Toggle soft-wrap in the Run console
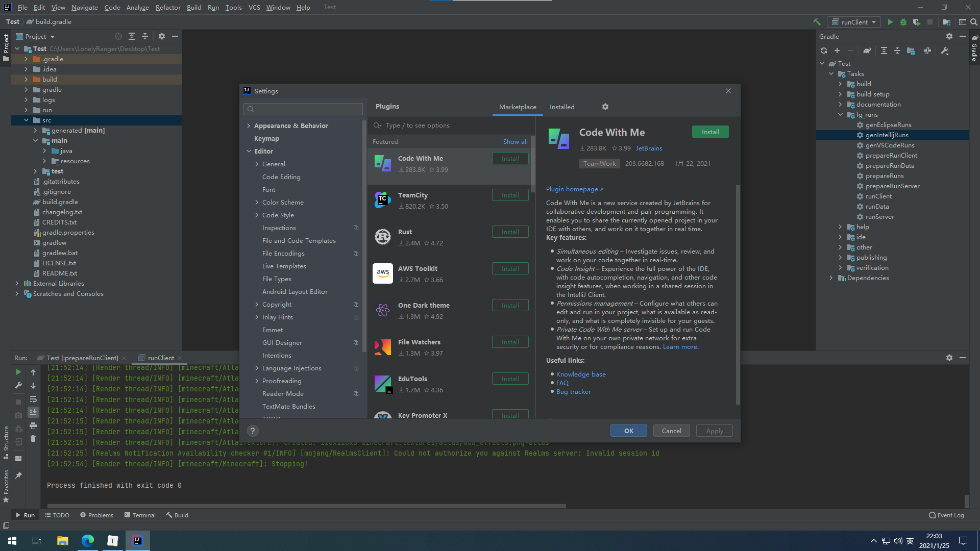 coord(33,399)
